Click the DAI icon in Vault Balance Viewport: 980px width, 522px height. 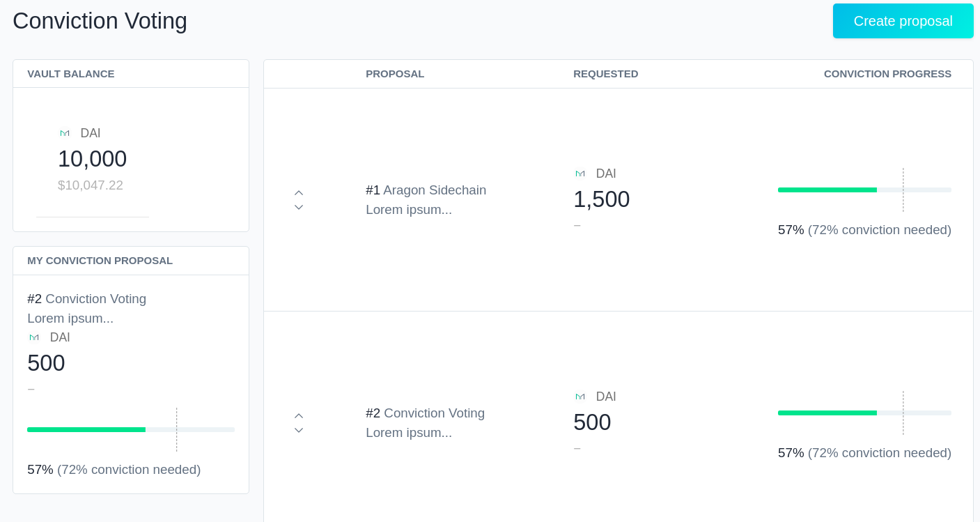click(65, 133)
